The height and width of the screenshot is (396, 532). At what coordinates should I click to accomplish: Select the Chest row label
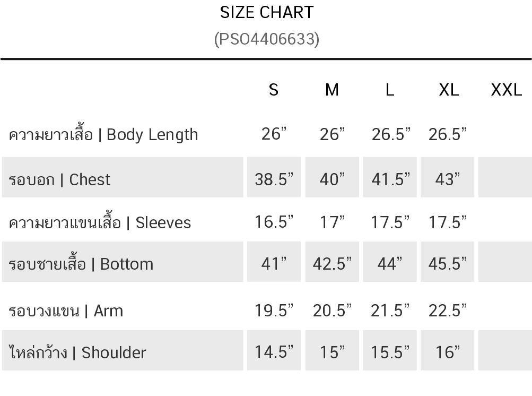pyautogui.click(x=59, y=179)
